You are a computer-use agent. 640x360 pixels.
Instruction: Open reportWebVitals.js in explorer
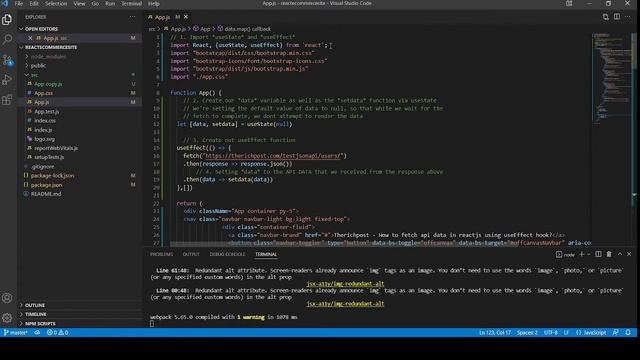click(x=56, y=148)
